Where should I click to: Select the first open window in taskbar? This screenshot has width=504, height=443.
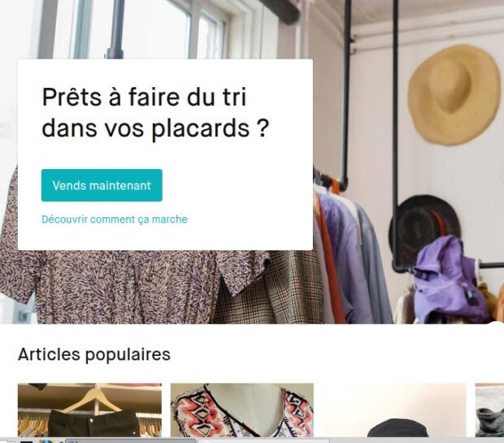pos(131,441)
